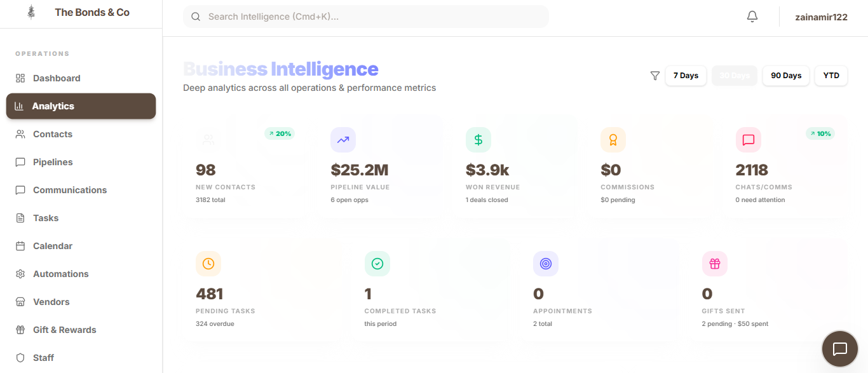Click the Completed Tasks checkmark icon
The width and height of the screenshot is (868, 373).
pyautogui.click(x=377, y=264)
